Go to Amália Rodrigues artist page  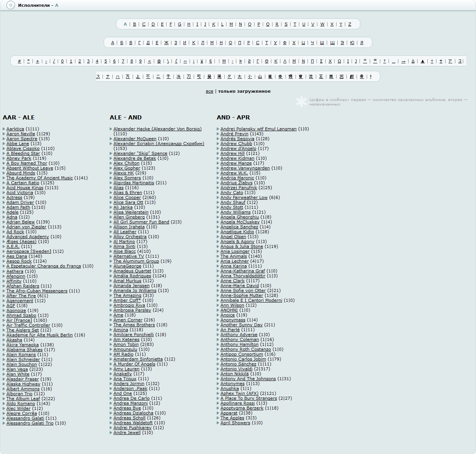pos(132,276)
